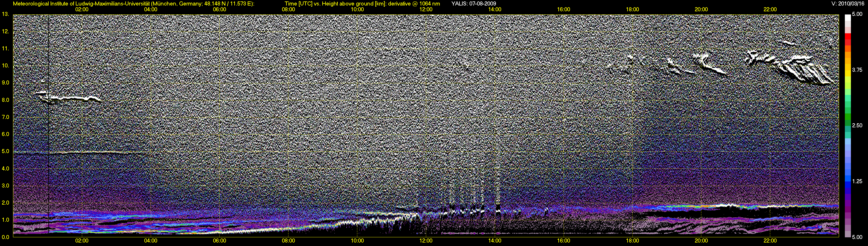Screen dimensions: 868x246
Task: Select the 08:00 tick label on the bottom axis
Action: (288, 241)
